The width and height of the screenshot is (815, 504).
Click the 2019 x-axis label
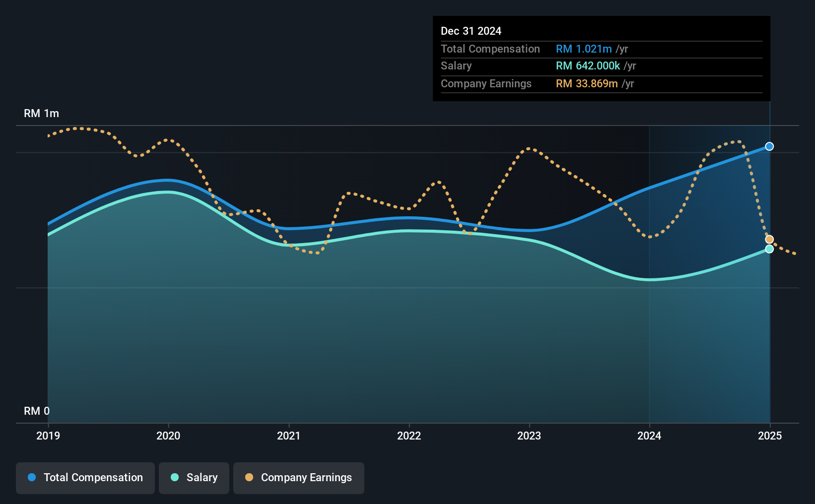(x=48, y=436)
